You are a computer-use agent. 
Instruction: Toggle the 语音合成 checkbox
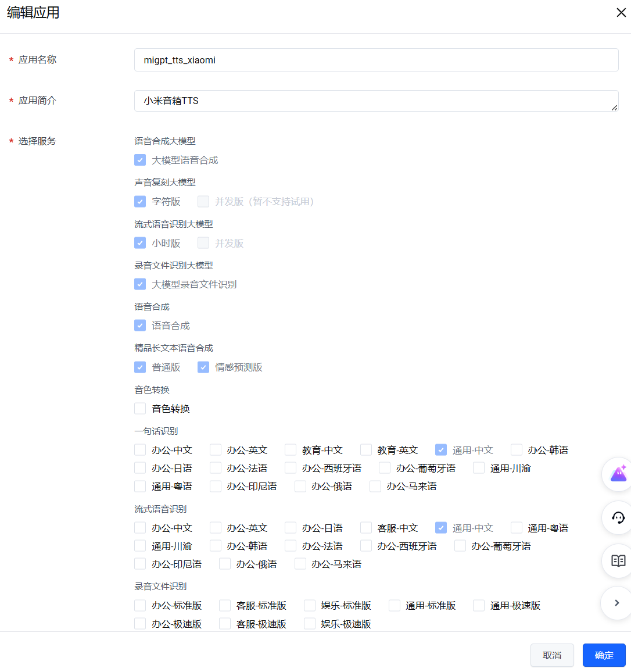[140, 326]
